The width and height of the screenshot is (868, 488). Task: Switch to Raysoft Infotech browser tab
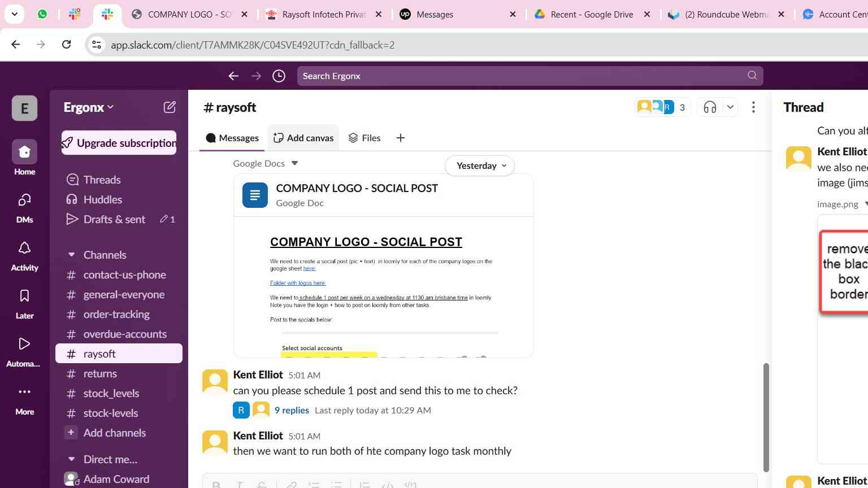[x=323, y=14]
